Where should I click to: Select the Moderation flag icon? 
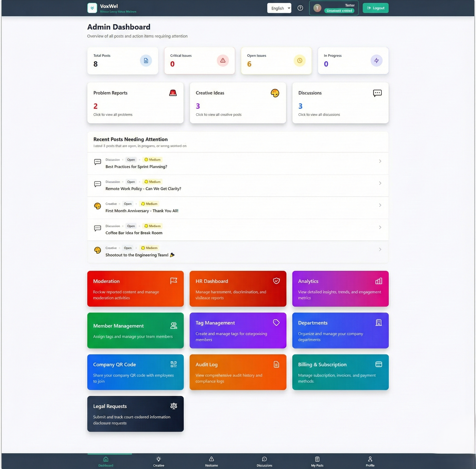pos(174,281)
